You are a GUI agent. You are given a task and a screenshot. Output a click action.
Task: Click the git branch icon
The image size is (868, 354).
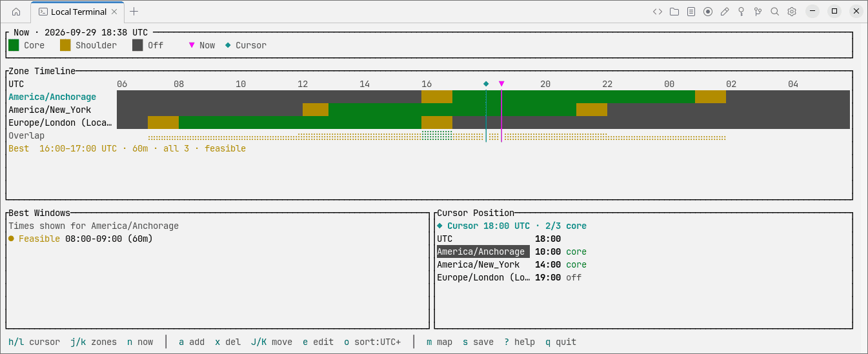[x=758, y=12]
